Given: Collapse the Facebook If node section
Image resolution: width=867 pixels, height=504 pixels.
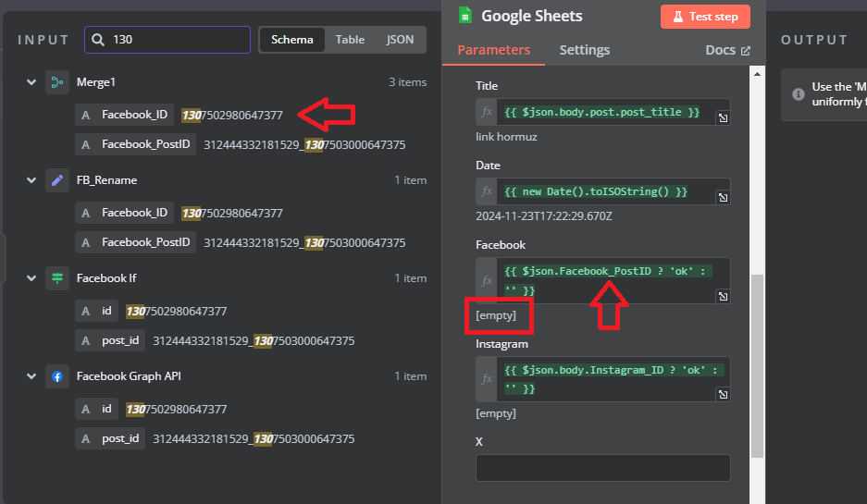Looking at the screenshot, I should (31, 278).
